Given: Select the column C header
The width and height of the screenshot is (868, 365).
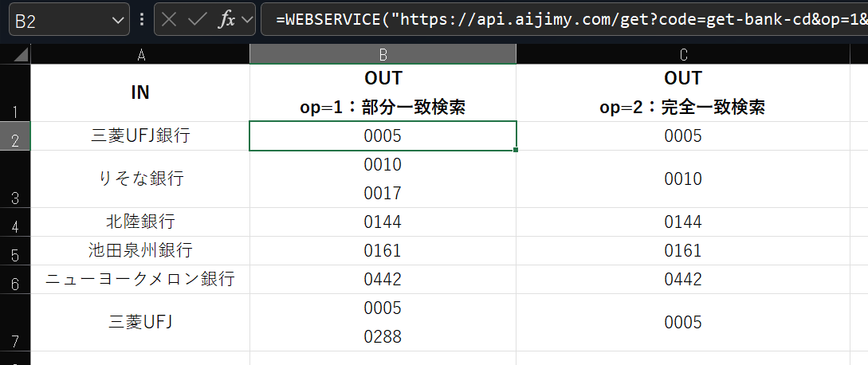Looking at the screenshot, I should (x=683, y=54).
